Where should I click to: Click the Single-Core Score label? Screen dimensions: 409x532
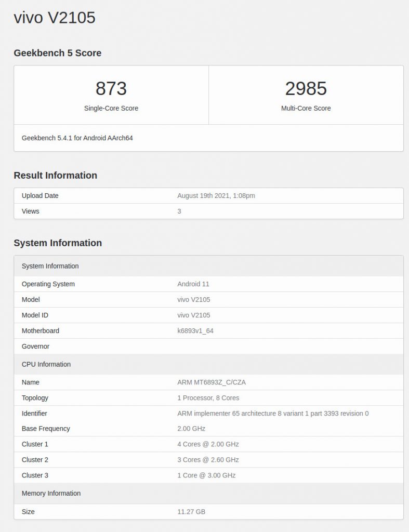(111, 108)
